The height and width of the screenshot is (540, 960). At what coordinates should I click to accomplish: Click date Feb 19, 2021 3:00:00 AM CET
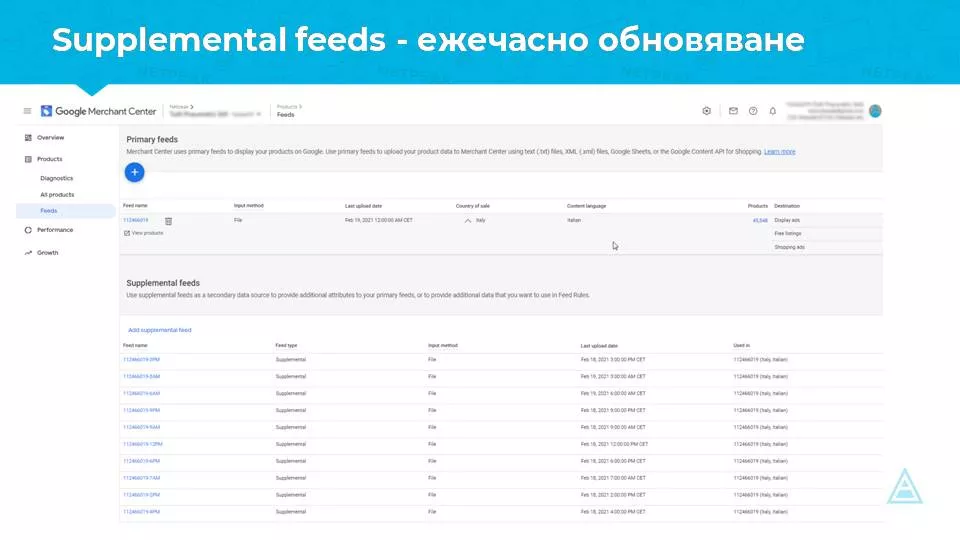coord(613,377)
